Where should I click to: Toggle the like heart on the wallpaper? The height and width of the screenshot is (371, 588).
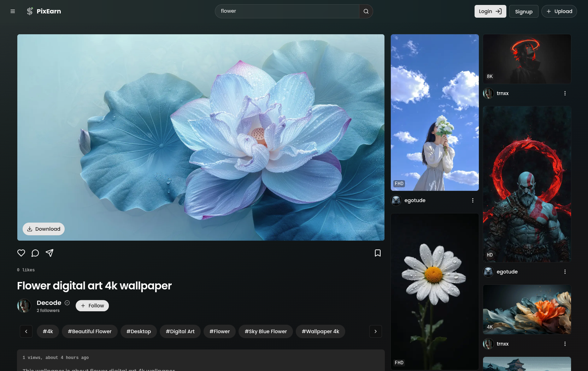pos(21,253)
